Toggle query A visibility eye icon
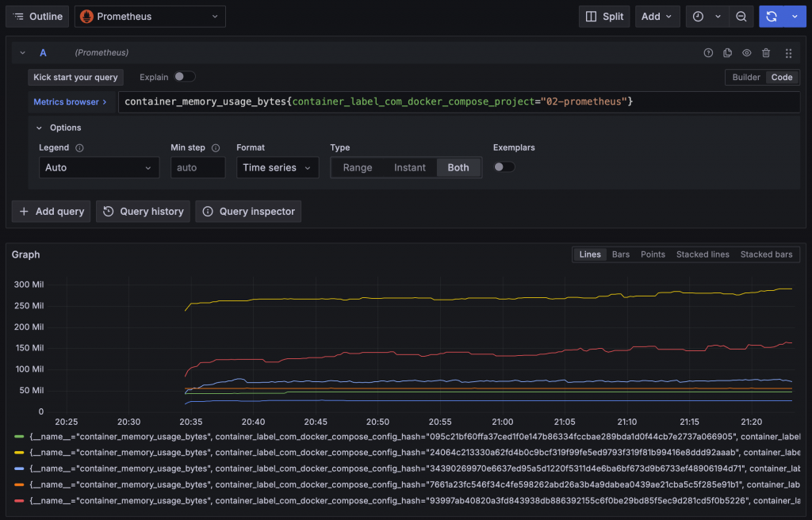 [747, 53]
